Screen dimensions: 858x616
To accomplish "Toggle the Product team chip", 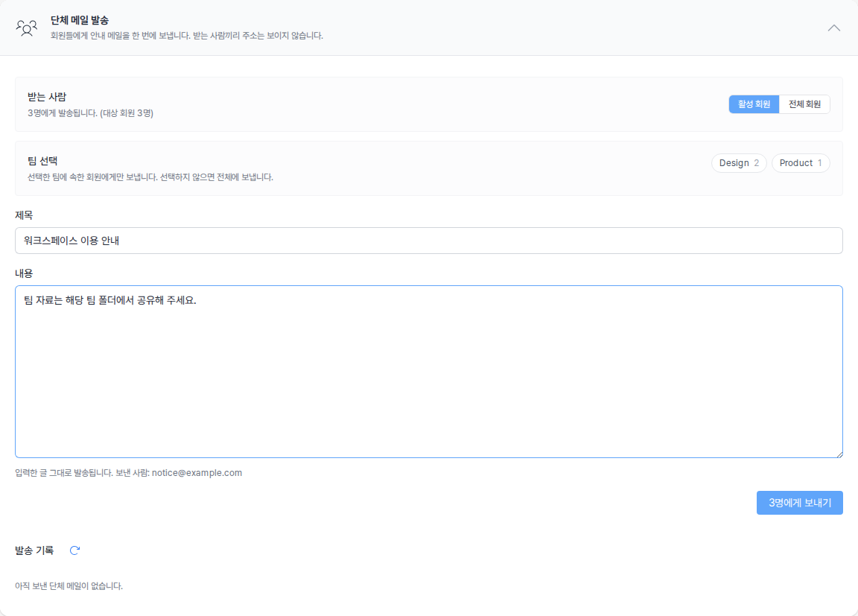I will (x=801, y=163).
